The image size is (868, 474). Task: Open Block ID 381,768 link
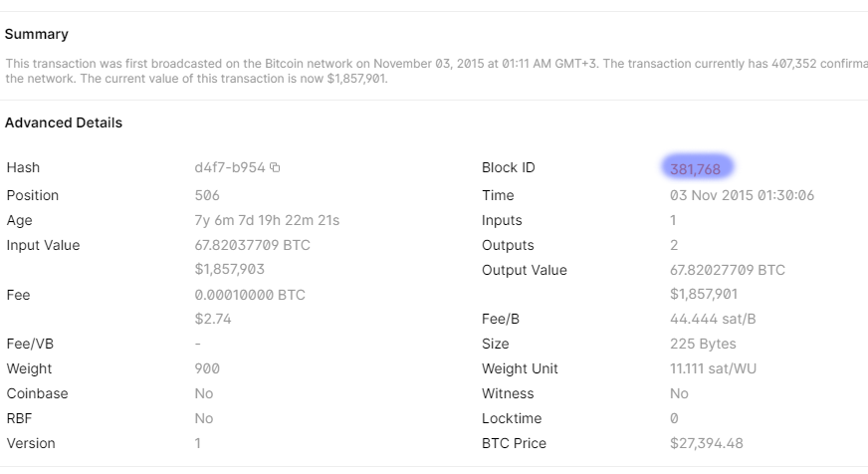click(695, 168)
